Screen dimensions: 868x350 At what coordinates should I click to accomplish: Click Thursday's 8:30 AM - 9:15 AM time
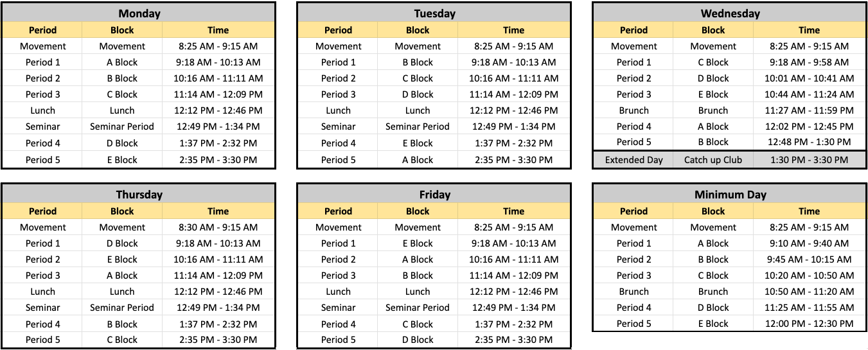(218, 227)
